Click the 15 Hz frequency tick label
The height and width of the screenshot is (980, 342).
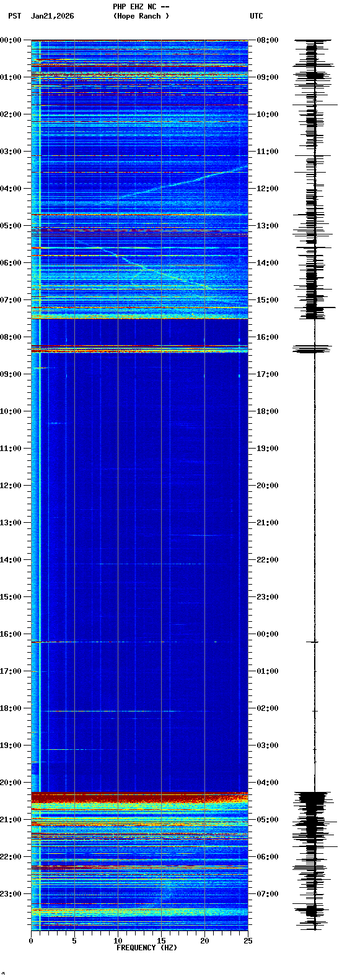(161, 941)
